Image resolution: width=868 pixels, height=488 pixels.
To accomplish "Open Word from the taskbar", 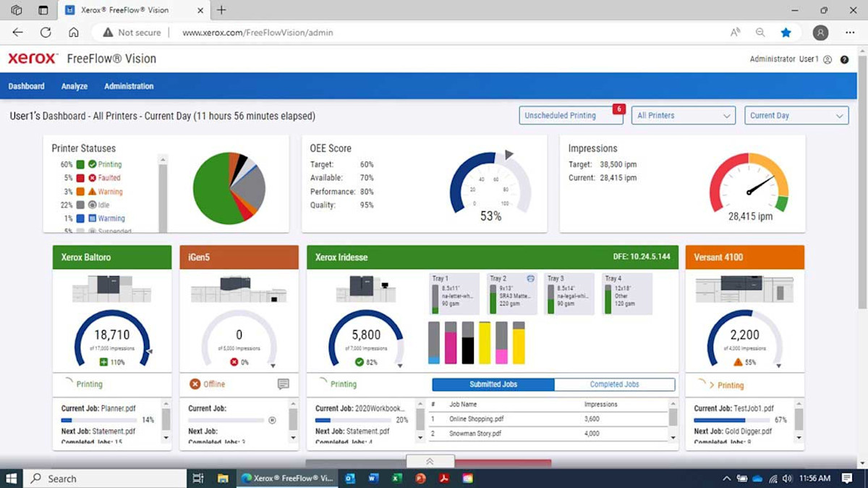I will pyautogui.click(x=374, y=479).
